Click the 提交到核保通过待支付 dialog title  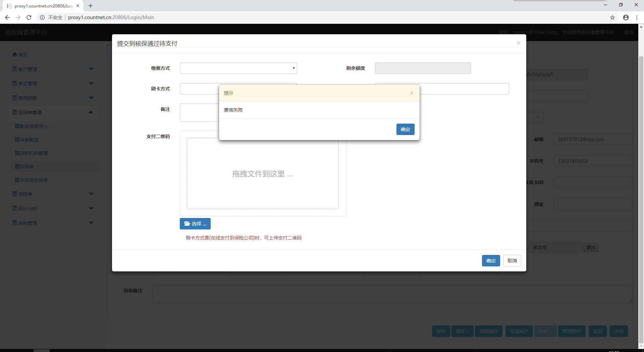coord(147,44)
